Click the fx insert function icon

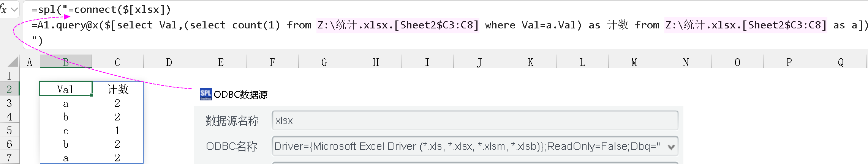(3, 9)
